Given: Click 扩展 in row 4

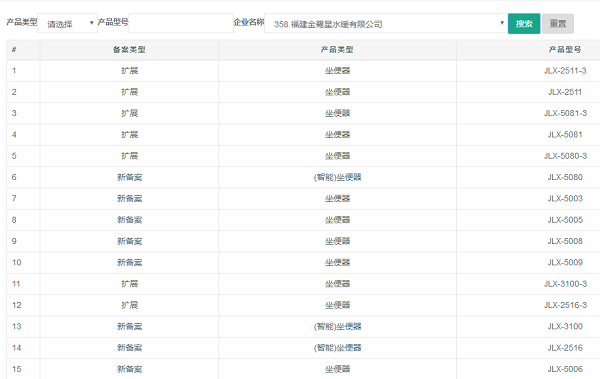Looking at the screenshot, I should 129,135.
